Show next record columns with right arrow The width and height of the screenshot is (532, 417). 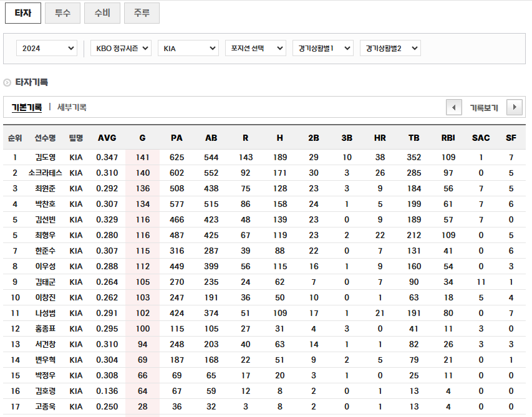514,107
